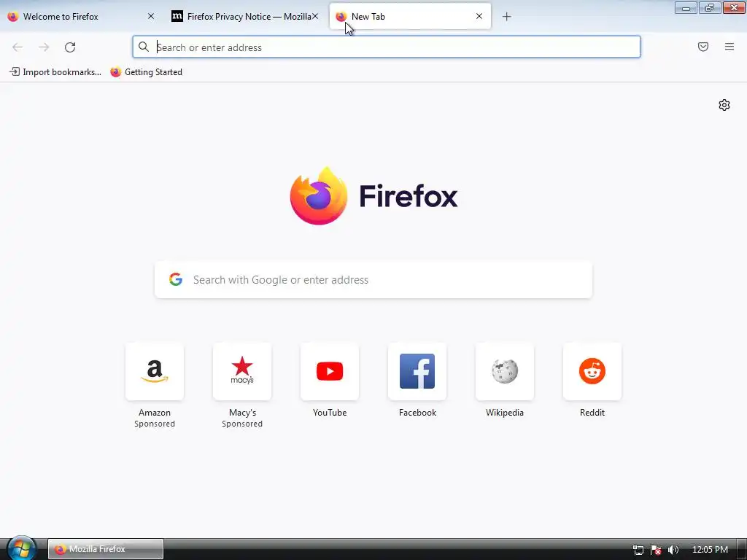This screenshot has width=747, height=560.
Task: Minimize the Firefox window
Action: (686, 8)
